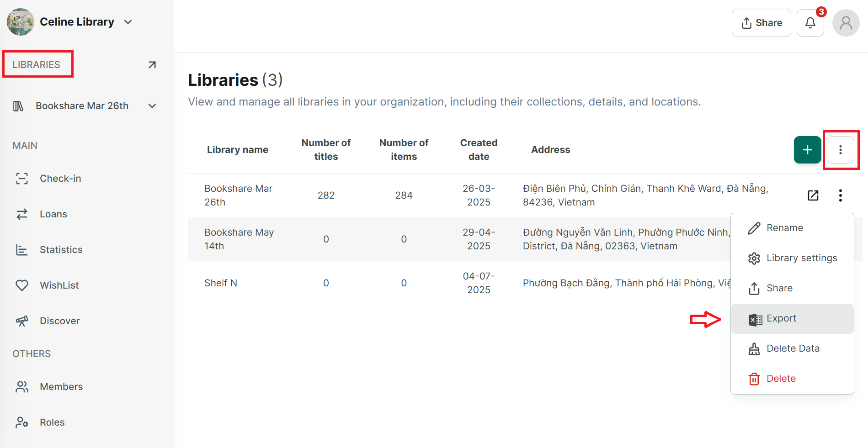Select Export from the context menu
Viewport: 868px width, 448px height.
pyautogui.click(x=792, y=318)
